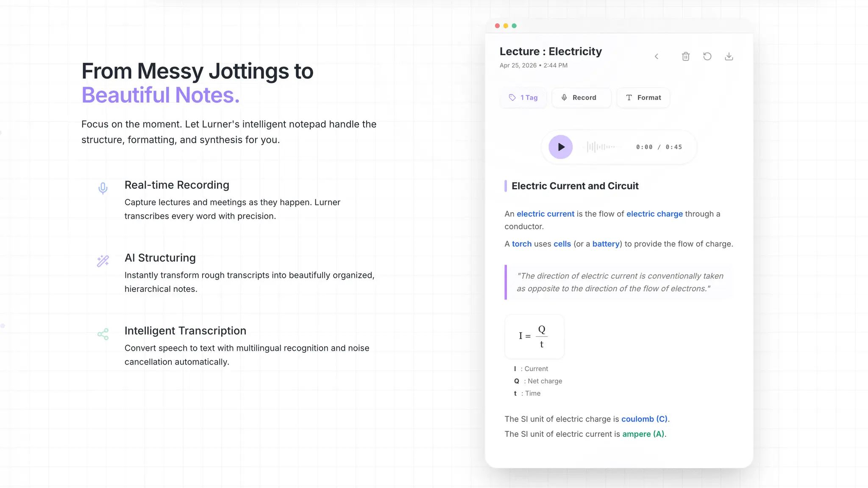Click the highlighted word 'battery'
The width and height of the screenshot is (868, 488).
[x=606, y=244]
